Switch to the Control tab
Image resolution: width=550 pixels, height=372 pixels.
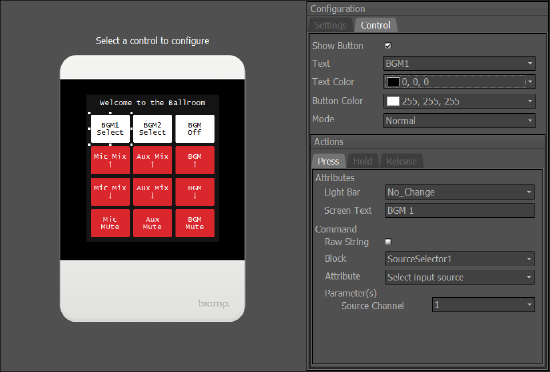375,25
